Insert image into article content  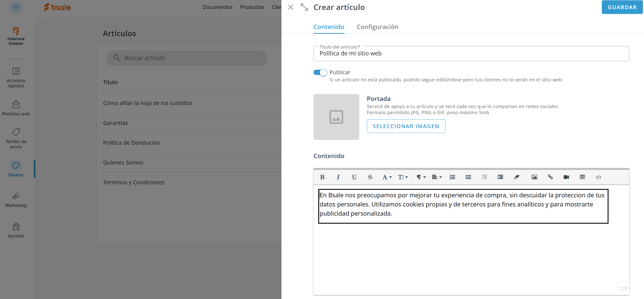534,177
